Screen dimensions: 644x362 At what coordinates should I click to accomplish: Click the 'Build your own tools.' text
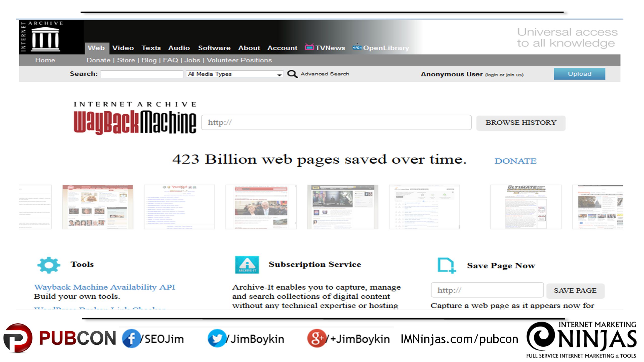pyautogui.click(x=77, y=297)
